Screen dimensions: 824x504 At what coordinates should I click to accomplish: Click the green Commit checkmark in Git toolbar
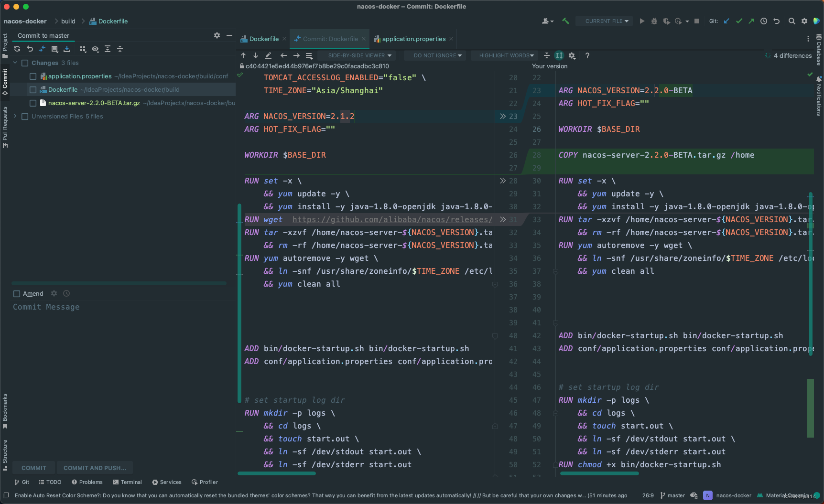[739, 21]
